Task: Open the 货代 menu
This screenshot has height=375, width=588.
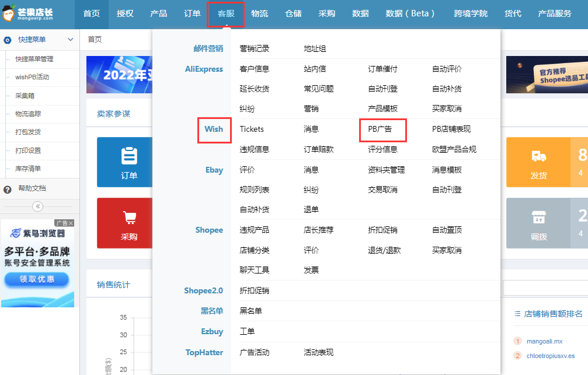Action: [513, 13]
